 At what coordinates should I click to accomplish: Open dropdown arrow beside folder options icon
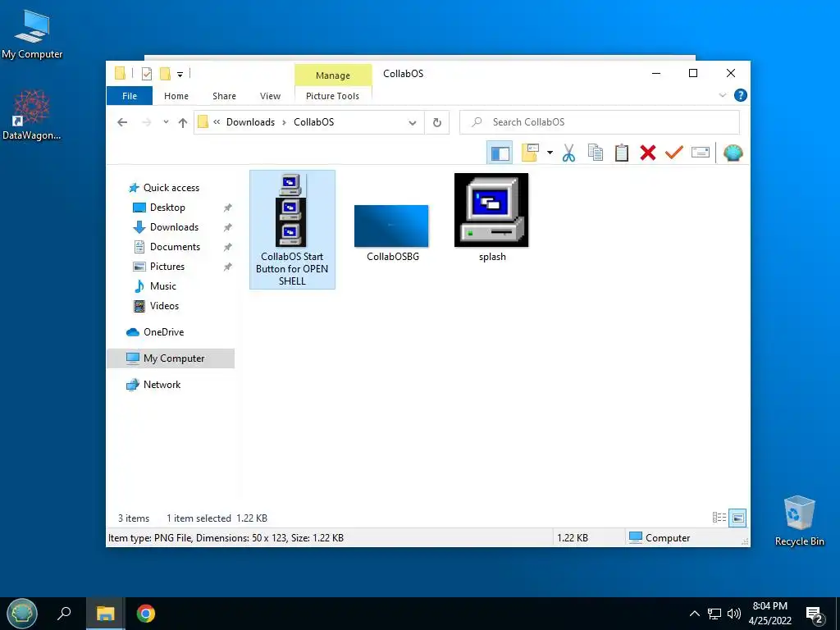550,153
